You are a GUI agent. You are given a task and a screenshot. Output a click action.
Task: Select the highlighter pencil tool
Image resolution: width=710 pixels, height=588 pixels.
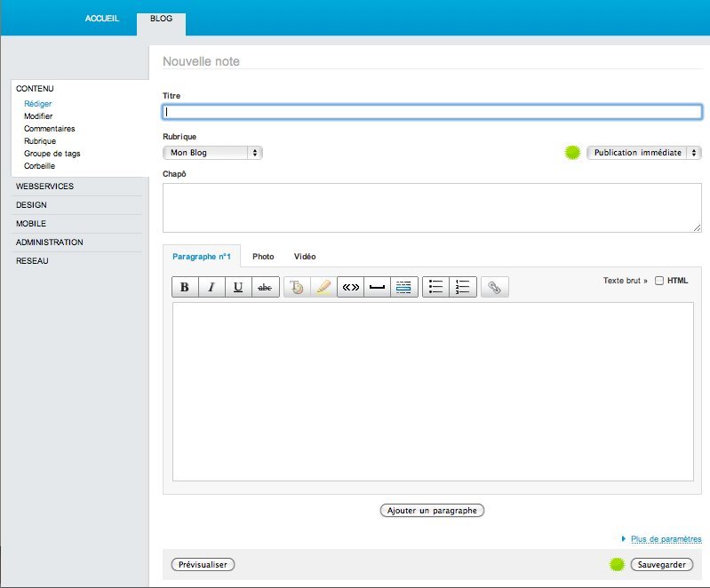(x=323, y=287)
